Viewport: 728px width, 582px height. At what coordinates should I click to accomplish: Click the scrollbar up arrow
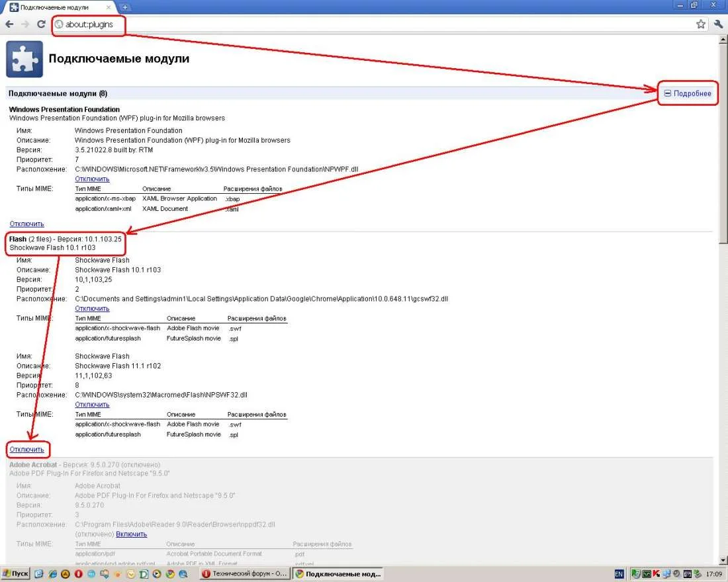[x=723, y=40]
